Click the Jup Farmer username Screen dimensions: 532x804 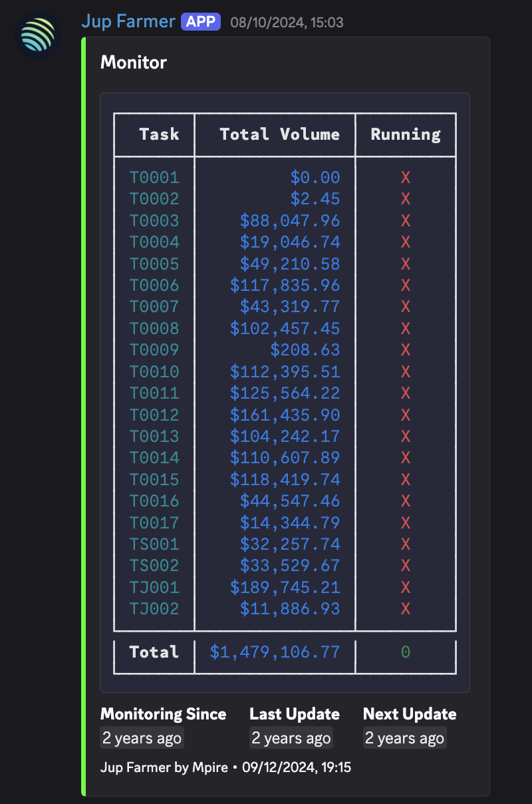click(x=128, y=21)
